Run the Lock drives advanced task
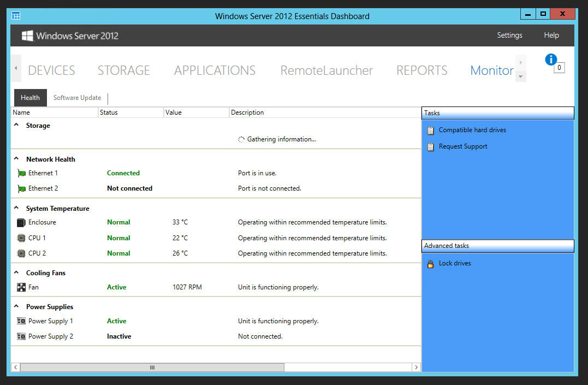588x385 pixels. tap(455, 263)
